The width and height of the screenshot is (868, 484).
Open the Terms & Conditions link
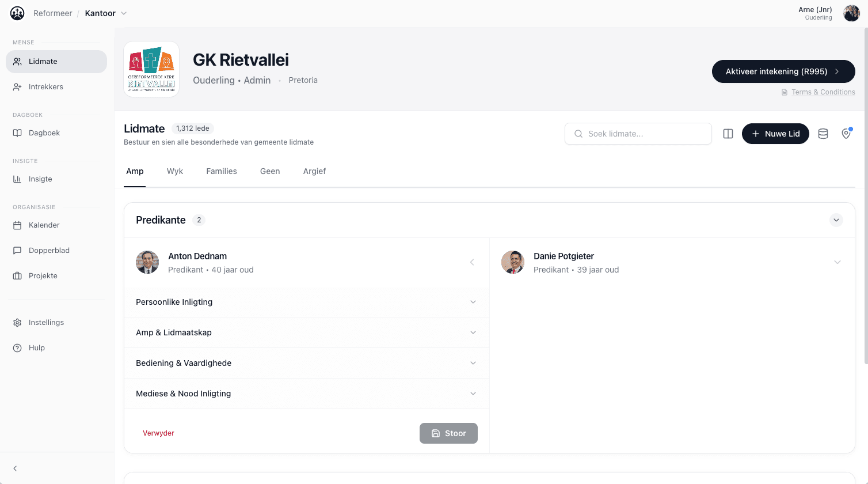click(823, 92)
